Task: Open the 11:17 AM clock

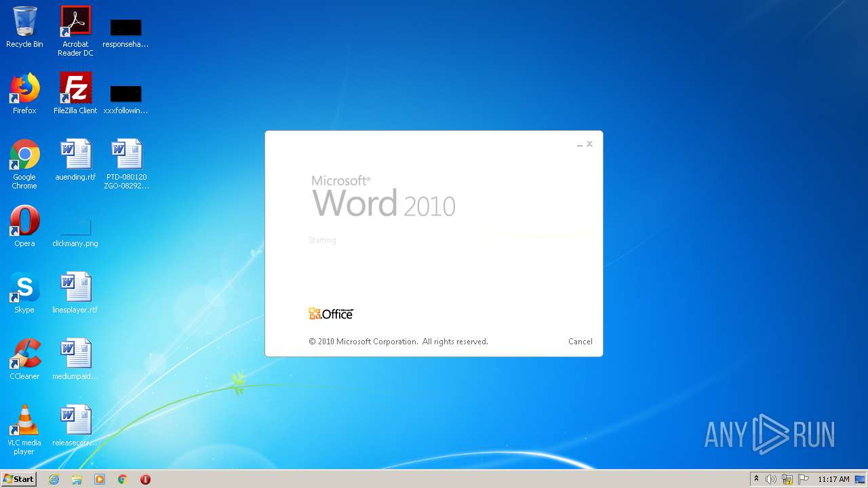Action: (x=833, y=479)
